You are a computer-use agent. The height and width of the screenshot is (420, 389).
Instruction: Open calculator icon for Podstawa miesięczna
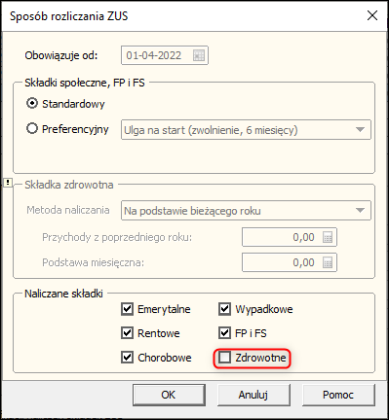click(327, 263)
